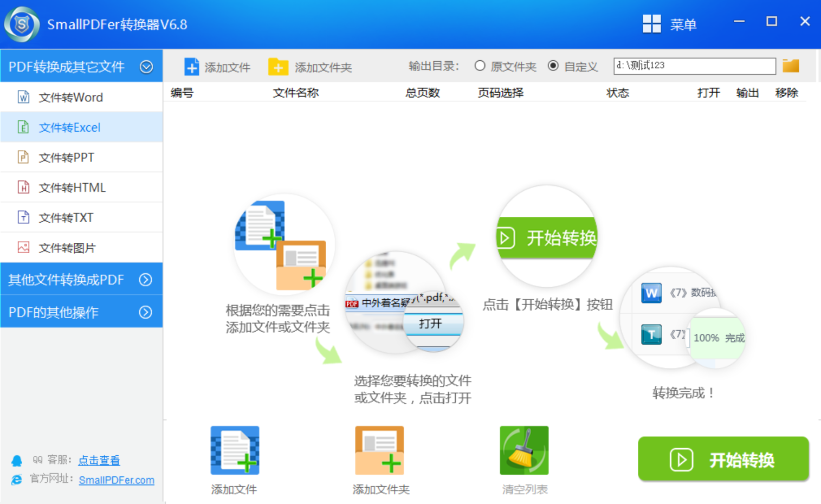This screenshot has height=504, width=821.
Task: Click the large add file icon at bottom
Action: click(235, 450)
